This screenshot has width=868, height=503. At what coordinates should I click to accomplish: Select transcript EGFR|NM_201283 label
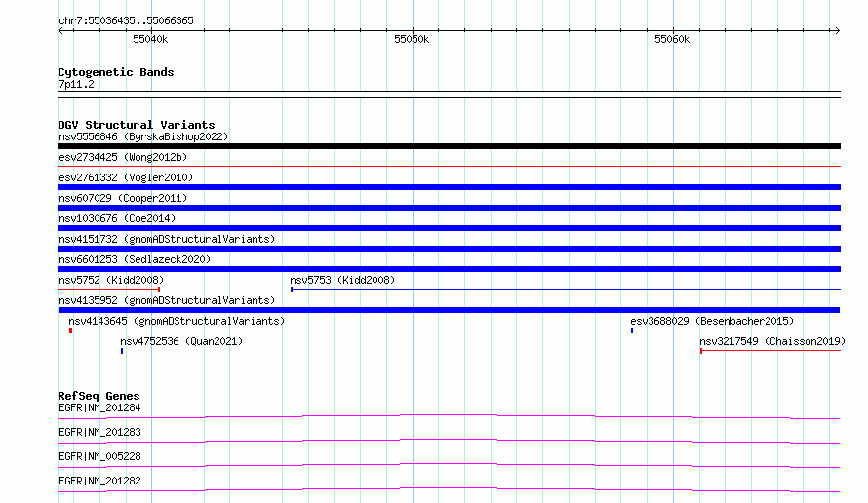[x=99, y=432]
